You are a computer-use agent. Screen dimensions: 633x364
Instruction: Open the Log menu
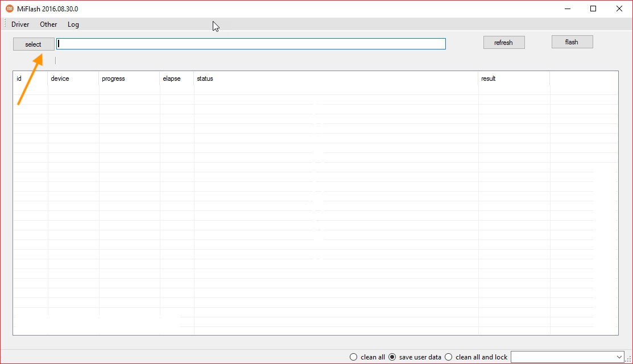73,24
